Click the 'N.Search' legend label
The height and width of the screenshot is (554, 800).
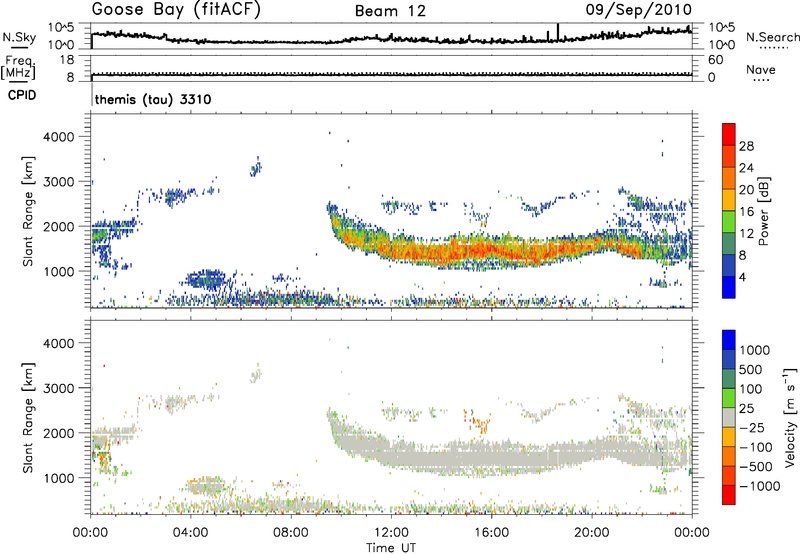pos(772,37)
